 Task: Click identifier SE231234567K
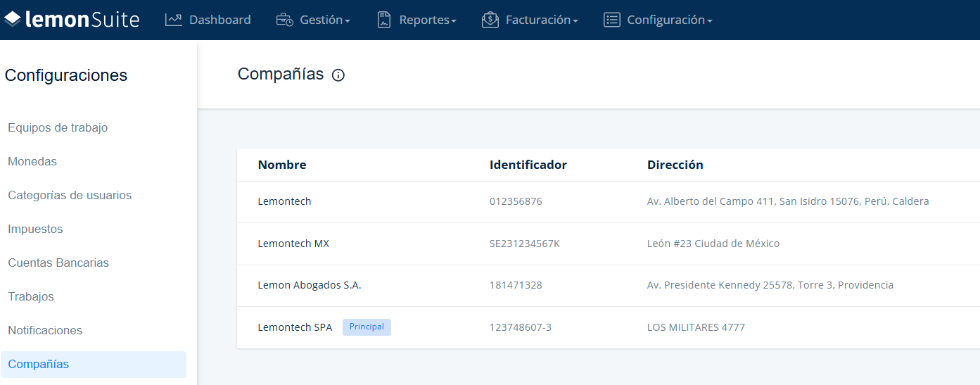[525, 244]
